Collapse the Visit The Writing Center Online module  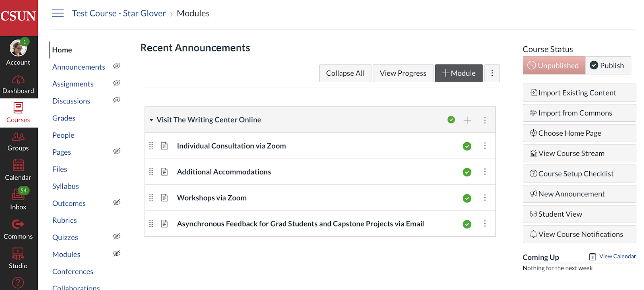(151, 120)
